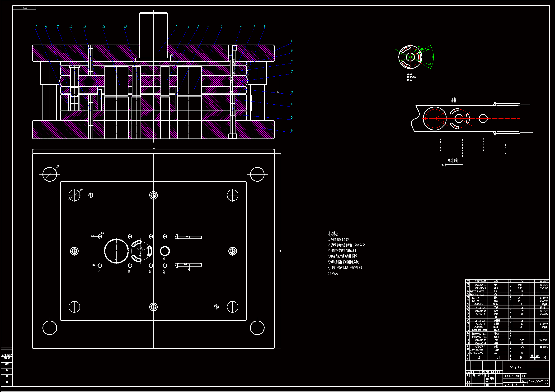Click parts list row 14 YL04/C05-01
The height and width of the screenshot is (392, 555).
point(480,311)
